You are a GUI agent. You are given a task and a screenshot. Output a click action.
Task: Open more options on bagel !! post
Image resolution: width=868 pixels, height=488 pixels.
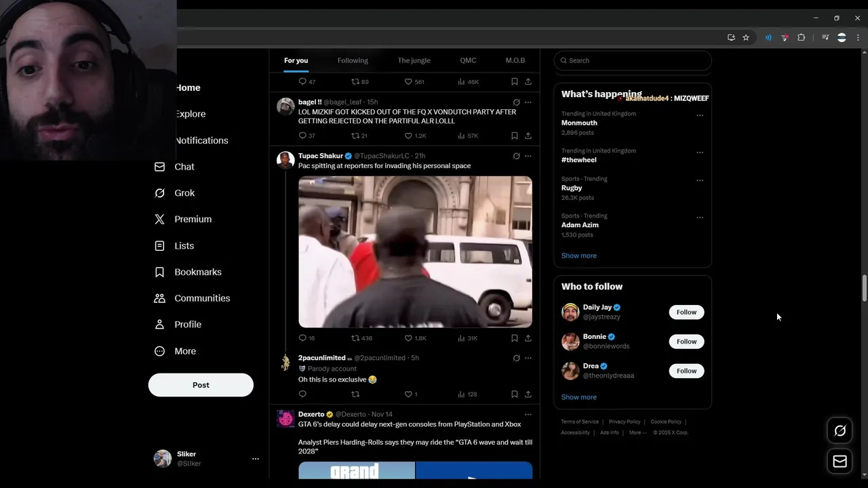528,102
